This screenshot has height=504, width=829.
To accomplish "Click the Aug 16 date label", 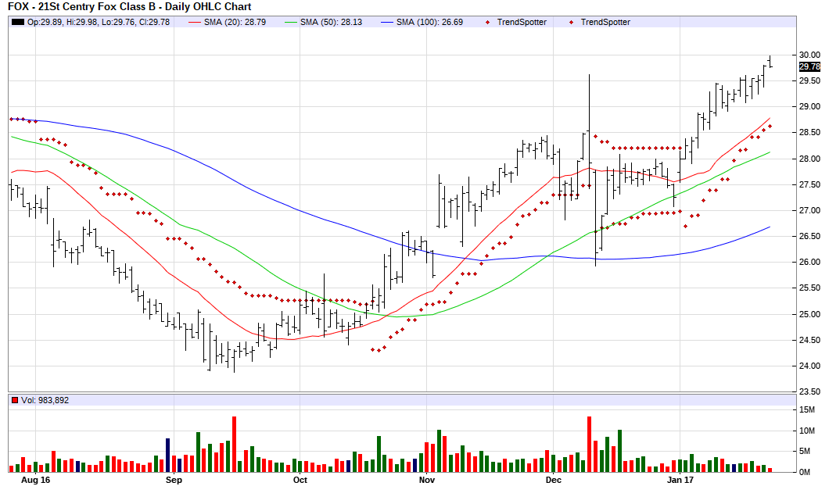I will coord(35,481).
